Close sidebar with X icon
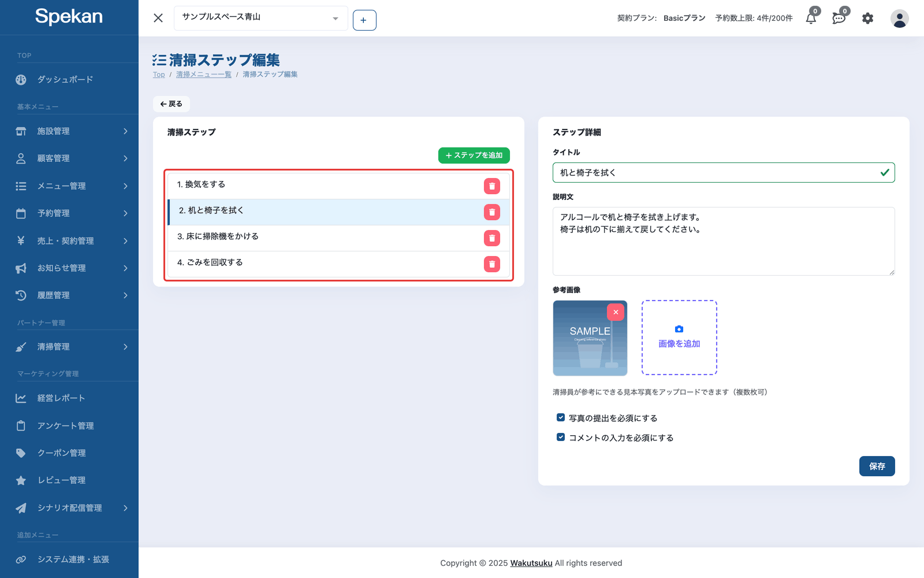This screenshot has width=924, height=578. click(x=158, y=18)
